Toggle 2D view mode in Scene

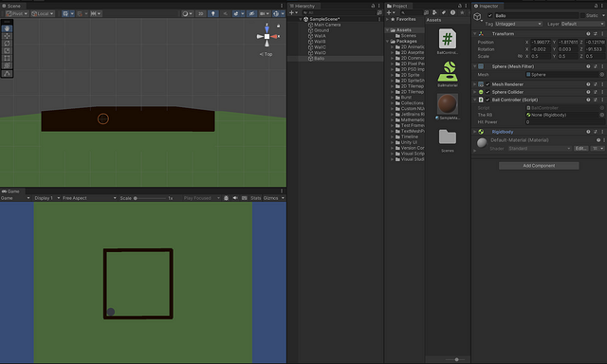click(200, 13)
